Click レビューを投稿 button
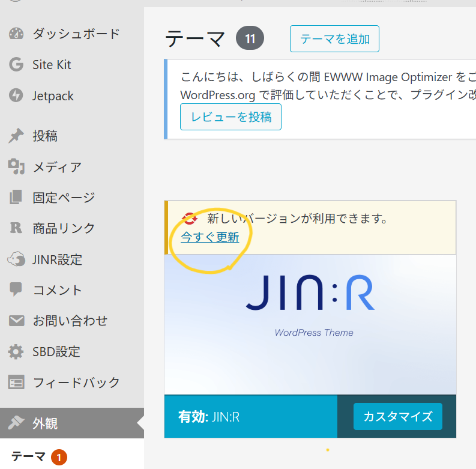 click(230, 117)
